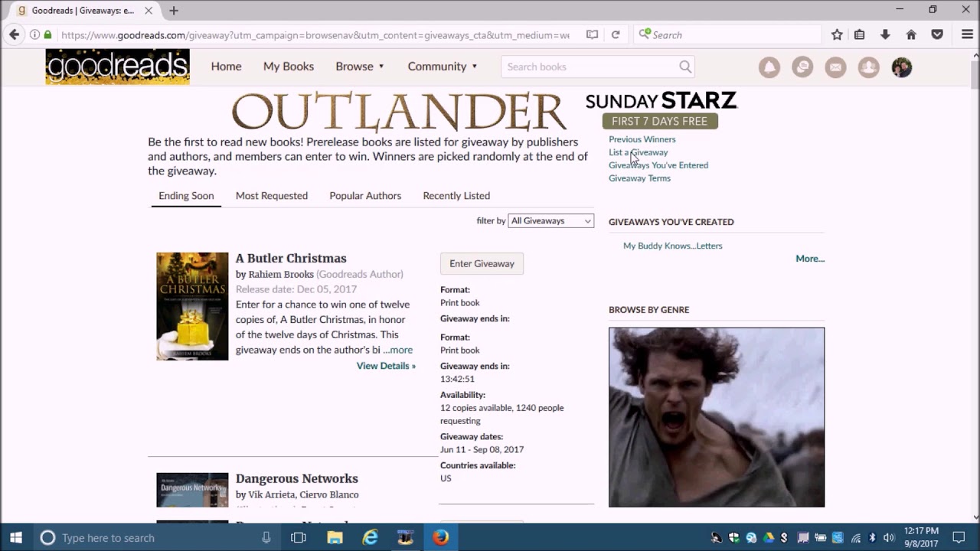Open author Rahiem Brooks link
Viewport: 980px width, 551px height.
[281, 274]
